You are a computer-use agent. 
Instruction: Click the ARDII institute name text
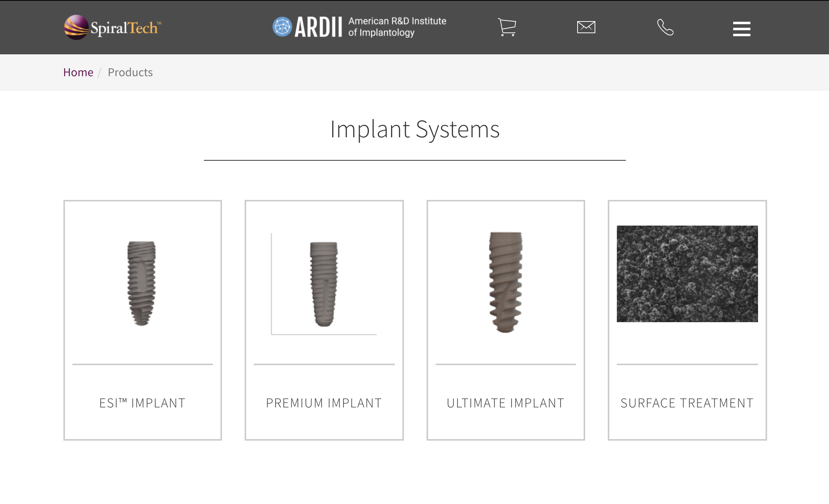[397, 27]
